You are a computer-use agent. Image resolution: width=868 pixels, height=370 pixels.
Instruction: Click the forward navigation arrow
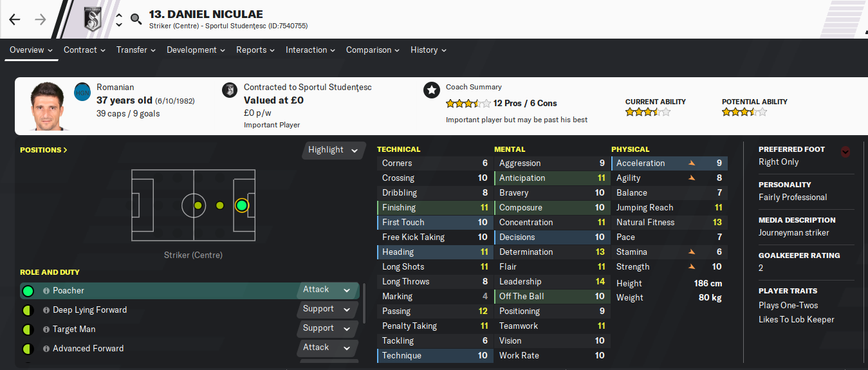(x=41, y=19)
